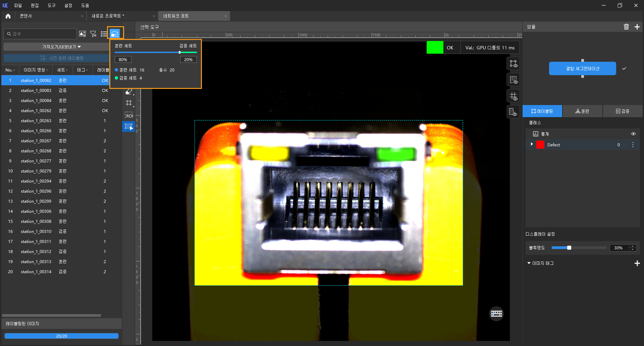This screenshot has height=346, width=644.
Task: Select the ROI tool
Action: click(129, 114)
